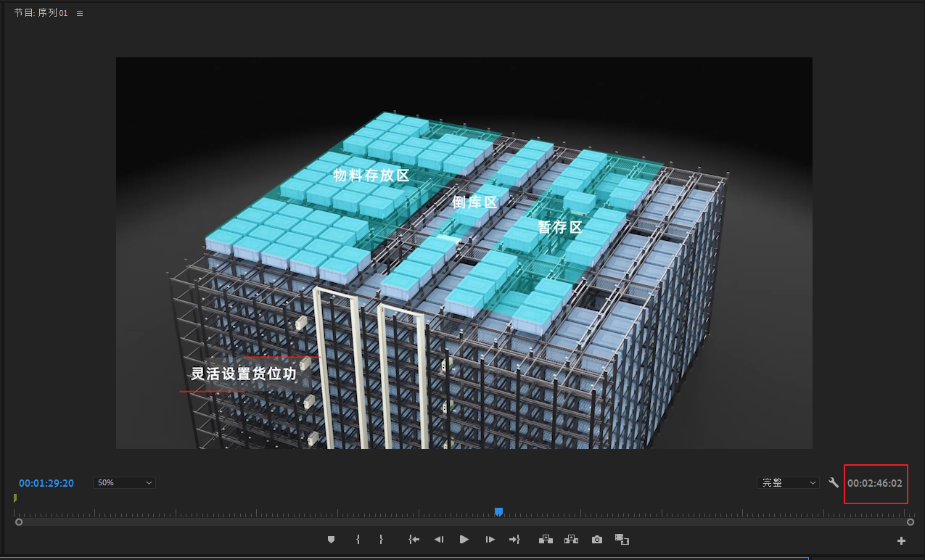Open the 序列01 panel menu
This screenshot has width=925, height=560.
tap(80, 13)
